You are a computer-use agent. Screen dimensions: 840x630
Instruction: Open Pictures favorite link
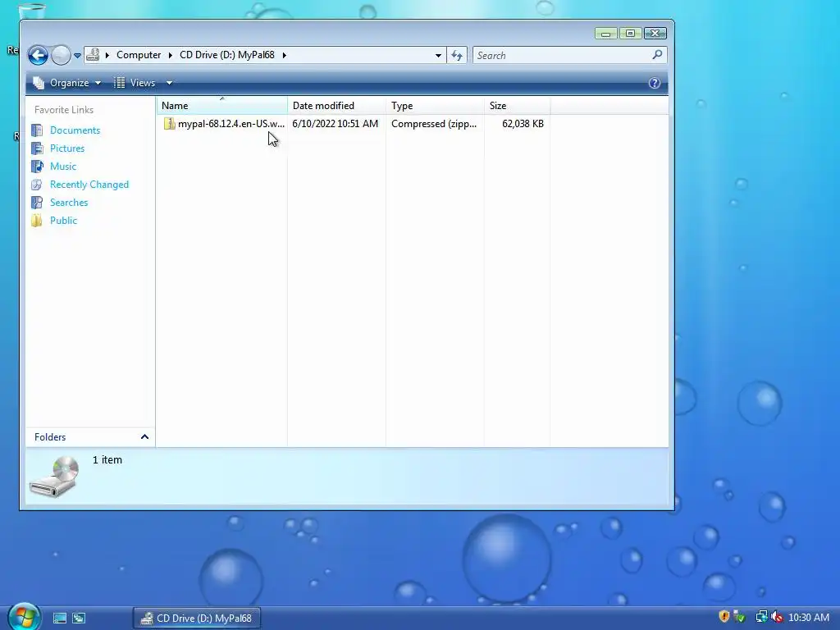click(x=67, y=148)
